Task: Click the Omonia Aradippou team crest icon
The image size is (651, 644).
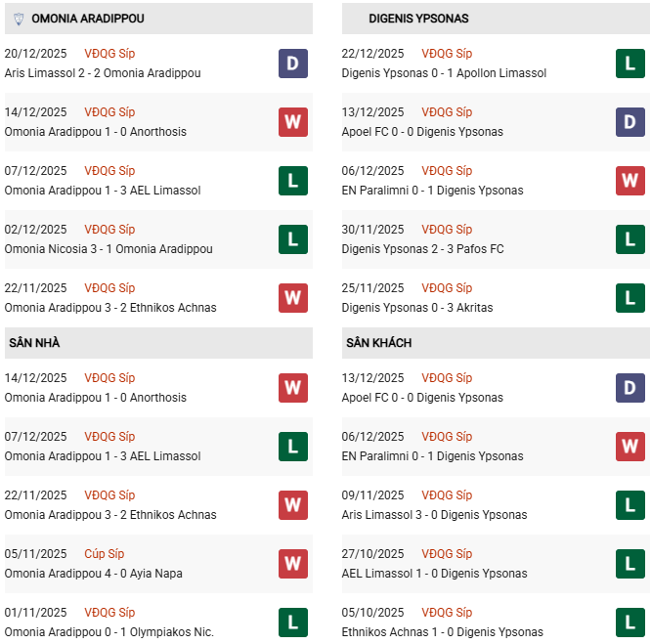Action: point(17,19)
